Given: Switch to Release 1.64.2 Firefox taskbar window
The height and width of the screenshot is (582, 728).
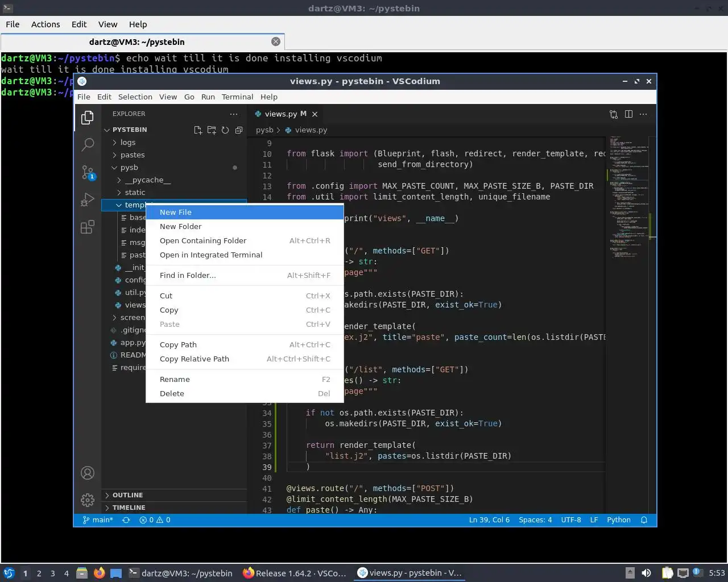Looking at the screenshot, I should pos(295,573).
